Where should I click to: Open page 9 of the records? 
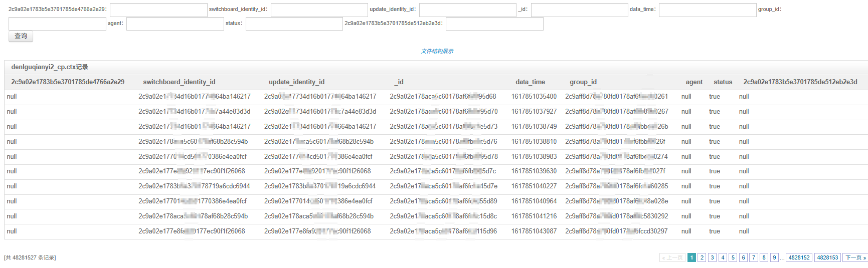(774, 257)
